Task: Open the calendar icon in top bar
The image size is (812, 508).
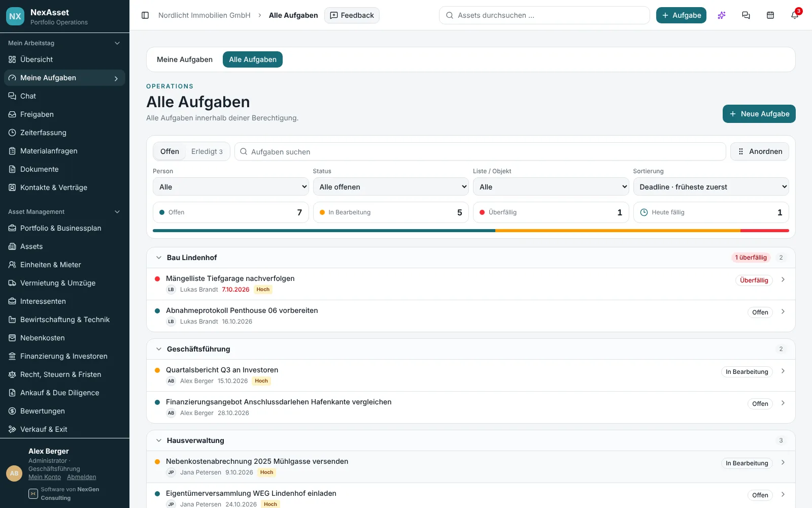Action: point(770,15)
